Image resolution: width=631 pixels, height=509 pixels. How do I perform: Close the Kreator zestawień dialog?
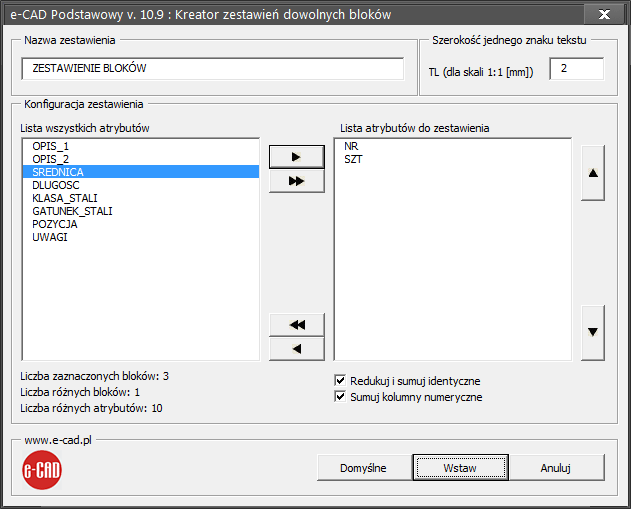coord(604,14)
